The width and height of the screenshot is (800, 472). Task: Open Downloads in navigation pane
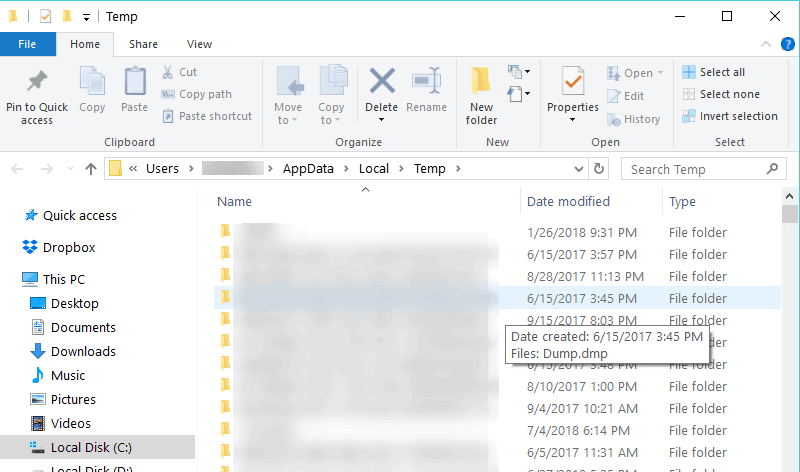pos(73,351)
